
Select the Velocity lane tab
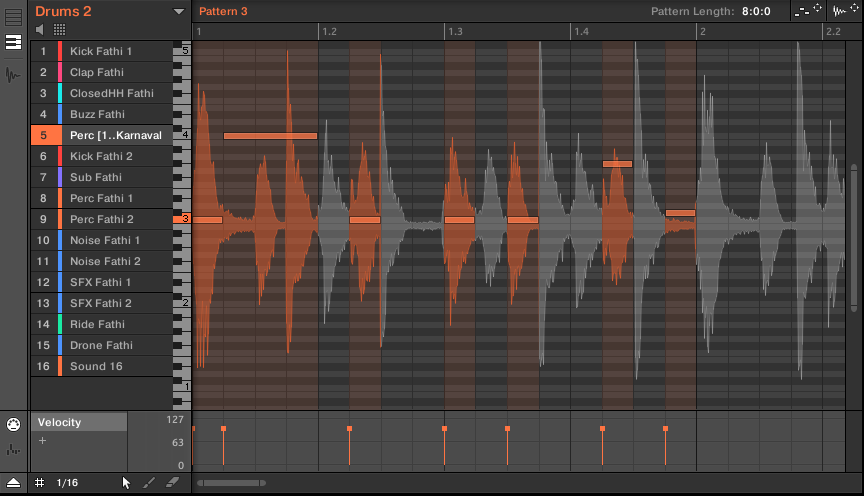pos(79,422)
